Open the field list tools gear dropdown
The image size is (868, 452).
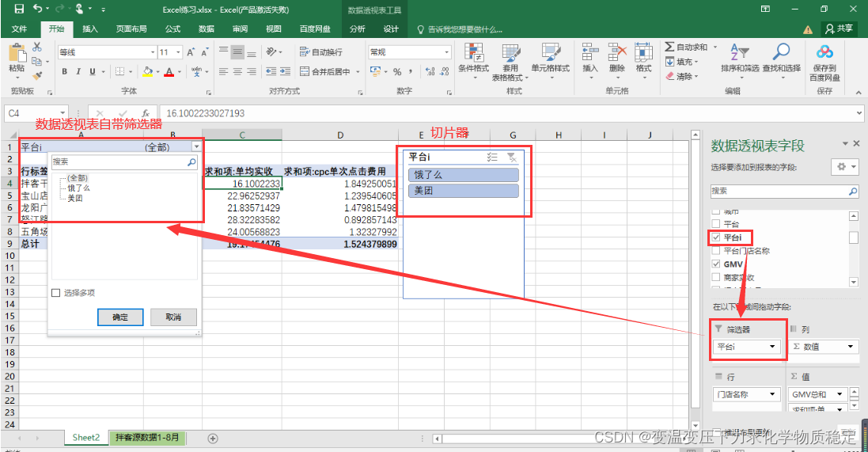(x=845, y=167)
